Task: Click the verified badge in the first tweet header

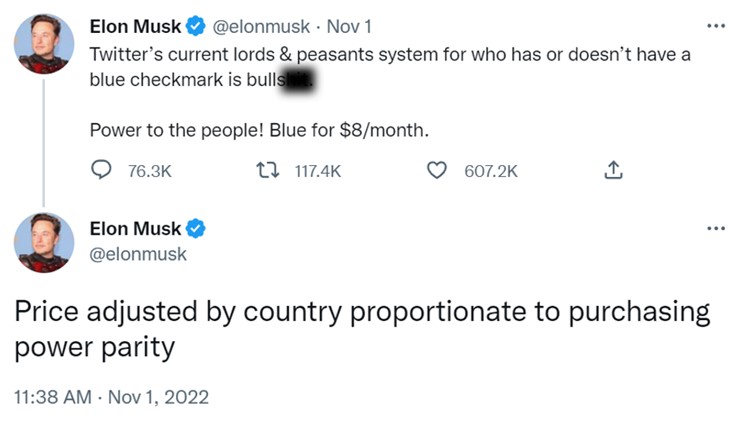Action: 197,27
